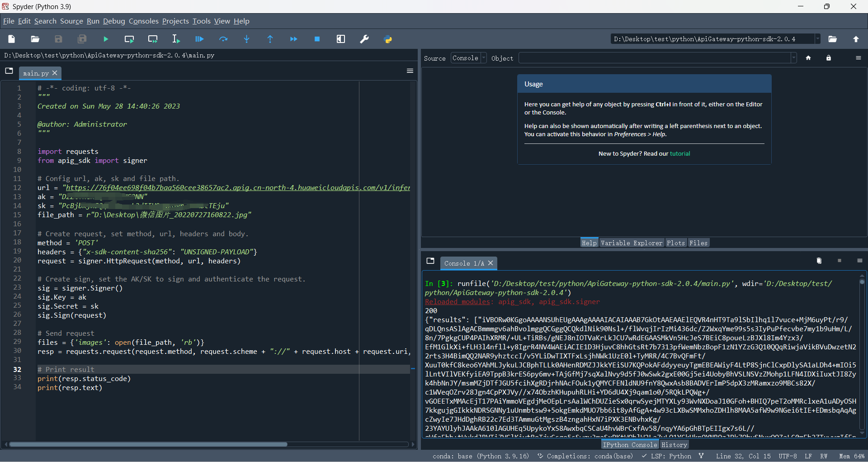The image size is (868, 462).
Task: Start debugging with the Debug file icon
Action: 199,39
